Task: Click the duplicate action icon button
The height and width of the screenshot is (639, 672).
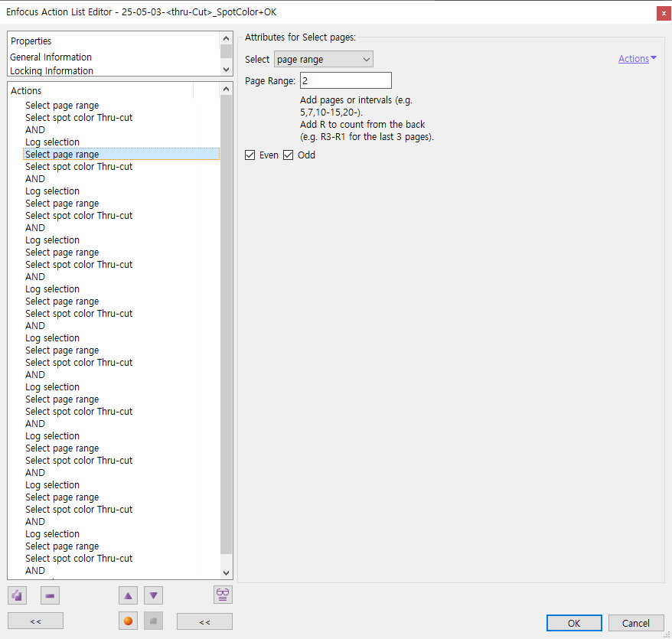Action: [17, 595]
